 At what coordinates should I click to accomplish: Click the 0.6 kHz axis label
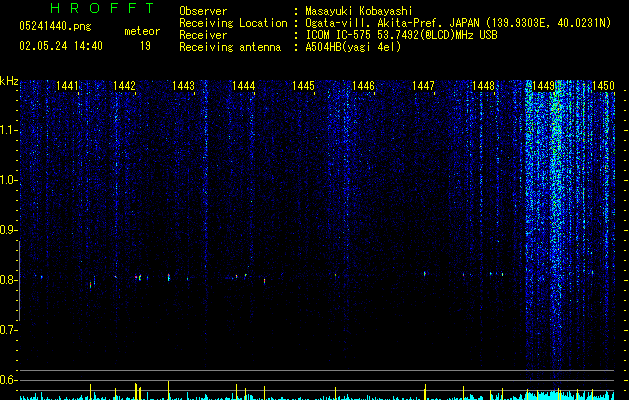coord(8,380)
